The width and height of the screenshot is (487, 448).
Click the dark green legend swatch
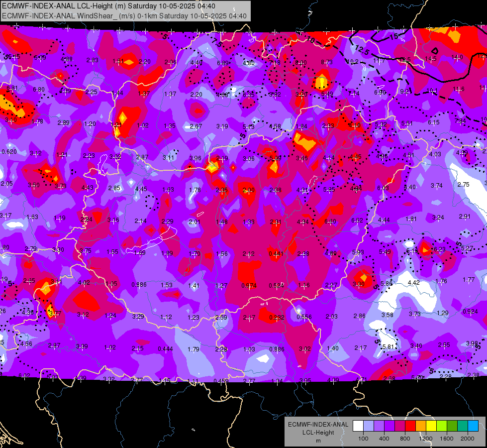[452, 426]
